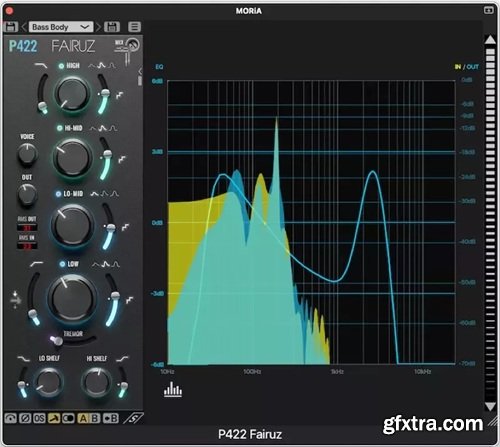Select the wide curve shape for LO-MID band
500x447 pixels.
(x=95, y=194)
